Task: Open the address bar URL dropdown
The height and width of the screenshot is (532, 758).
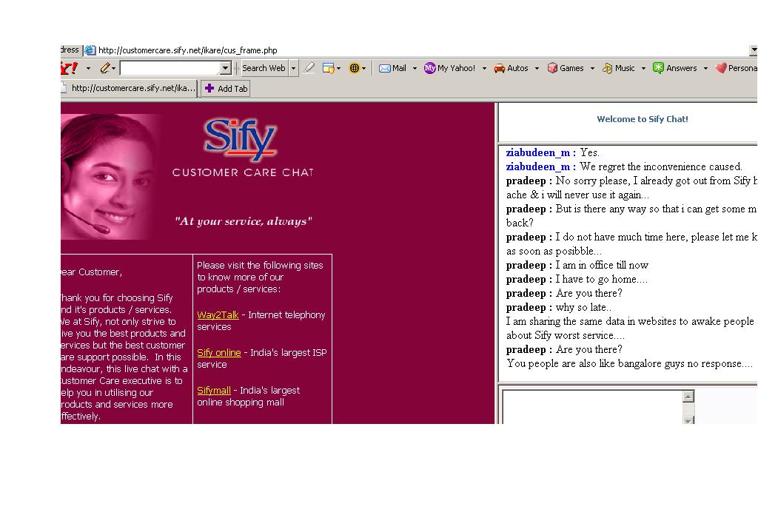Action: coord(753,50)
